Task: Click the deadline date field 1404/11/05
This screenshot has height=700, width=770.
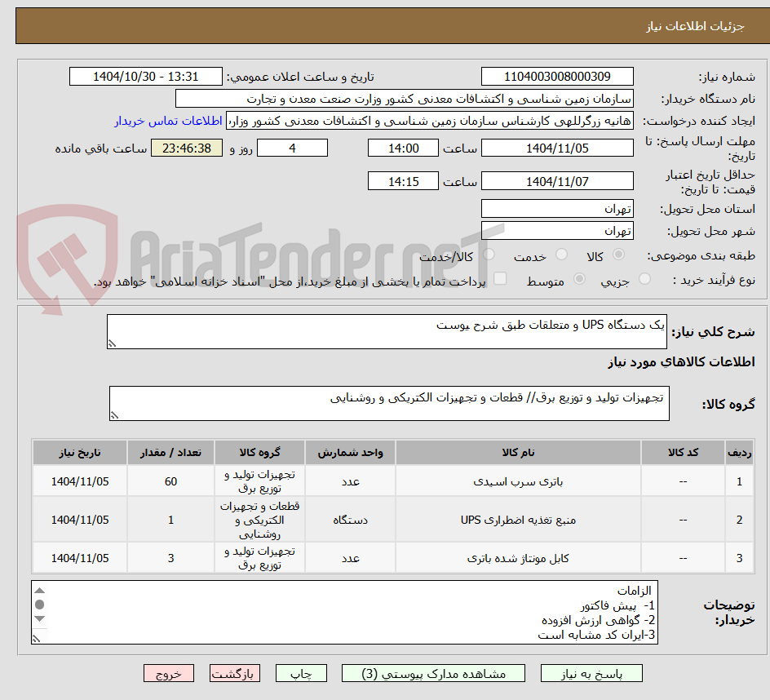Action: pyautogui.click(x=557, y=148)
